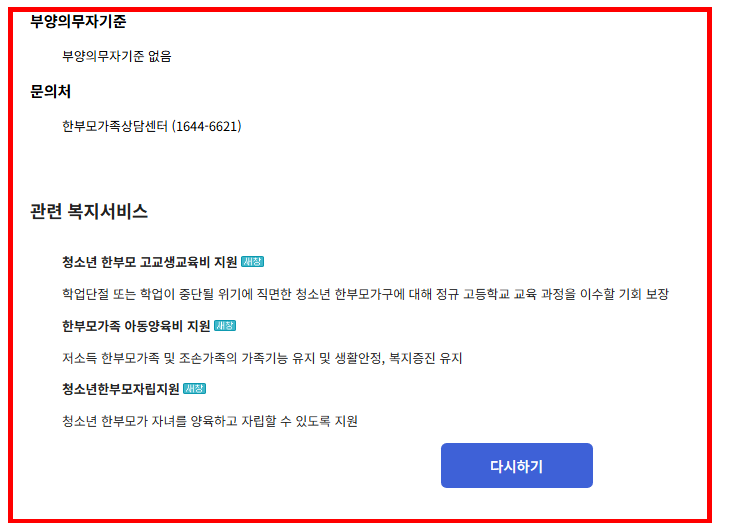Click the 한부모가족상담센터 contact name

tap(115, 126)
